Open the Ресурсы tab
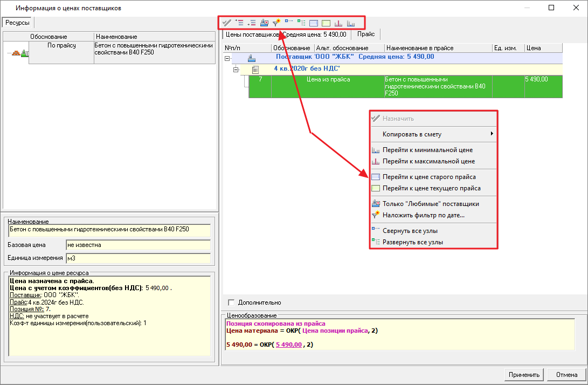 coord(18,23)
